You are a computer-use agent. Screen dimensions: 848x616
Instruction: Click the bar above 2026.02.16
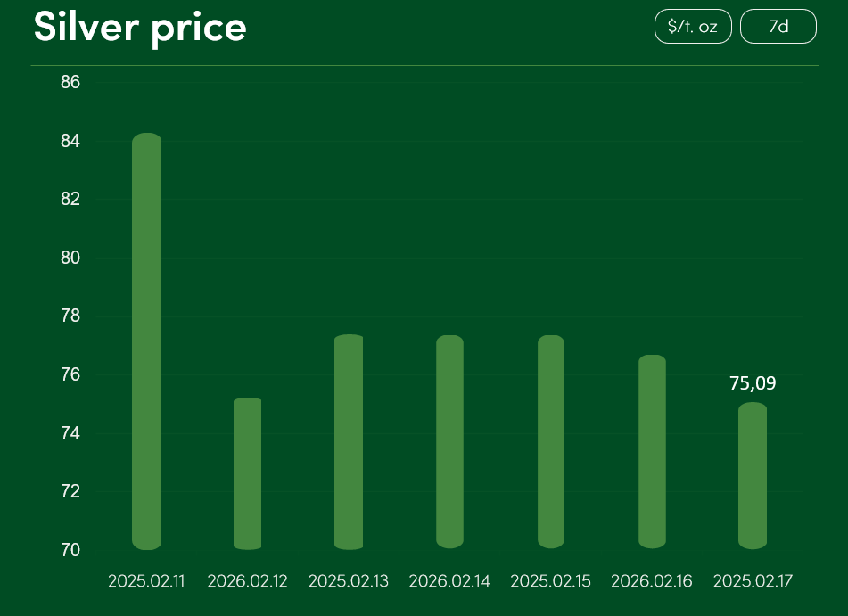[652, 451]
